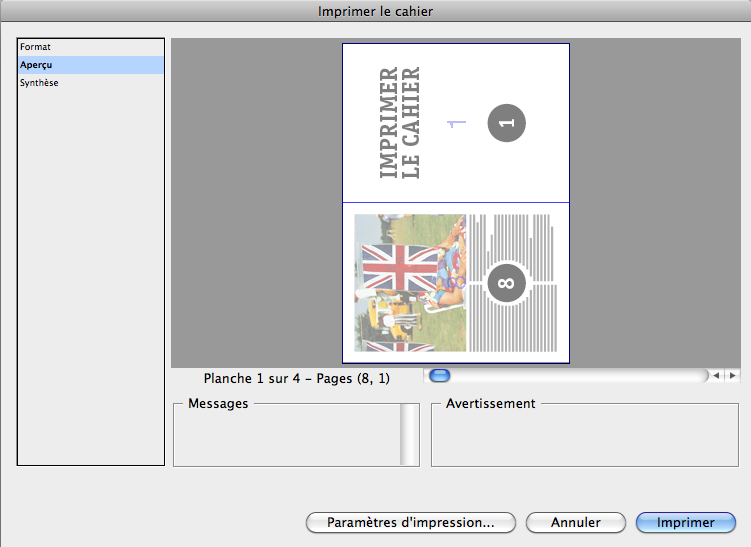Click the circled number 1 in preview
Image resolution: width=751 pixels, height=547 pixels.
coord(506,123)
